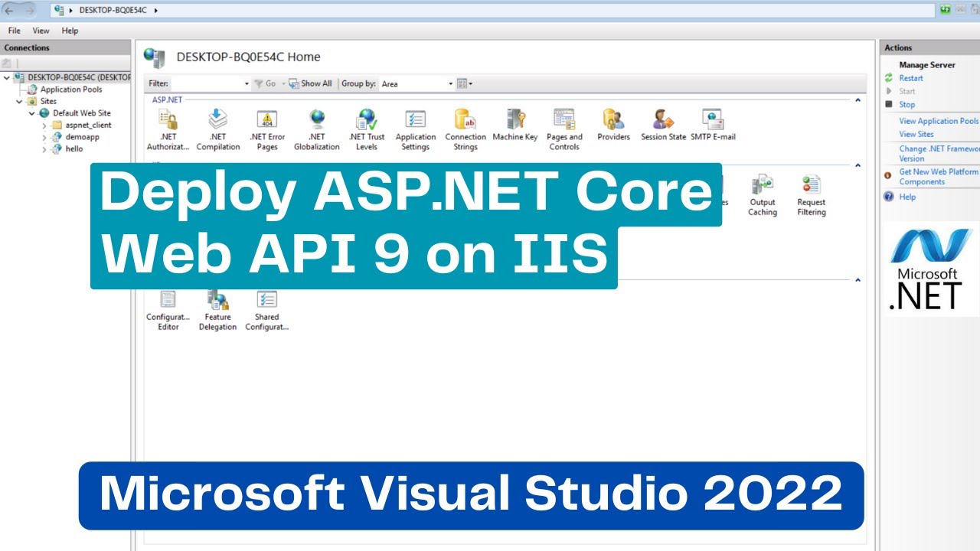Open the File menu
The width and height of the screenshot is (980, 551).
(14, 31)
